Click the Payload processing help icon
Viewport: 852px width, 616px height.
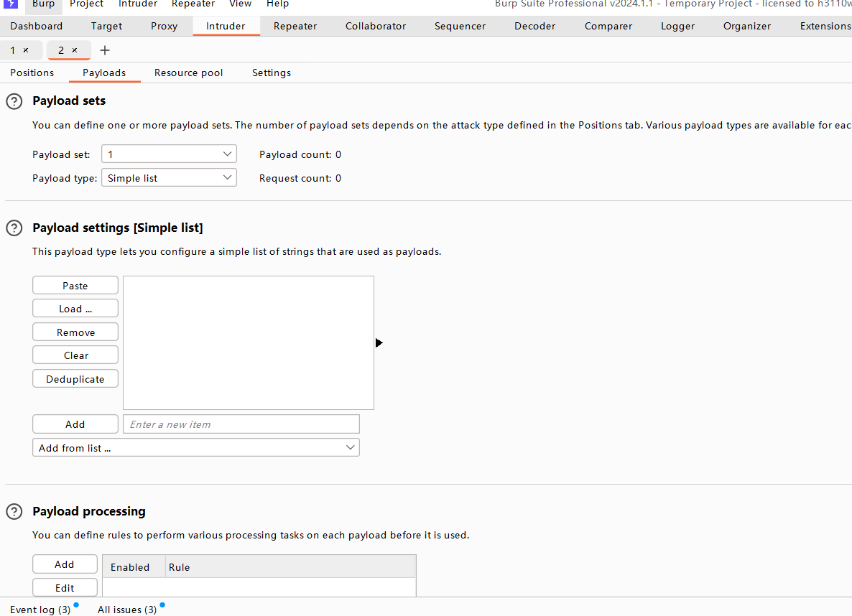click(x=14, y=512)
